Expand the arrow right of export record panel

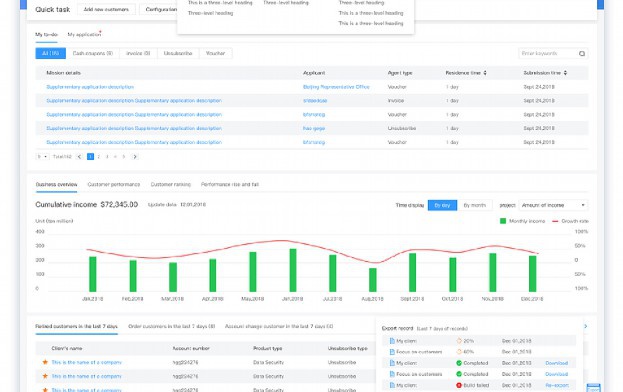[586, 326]
